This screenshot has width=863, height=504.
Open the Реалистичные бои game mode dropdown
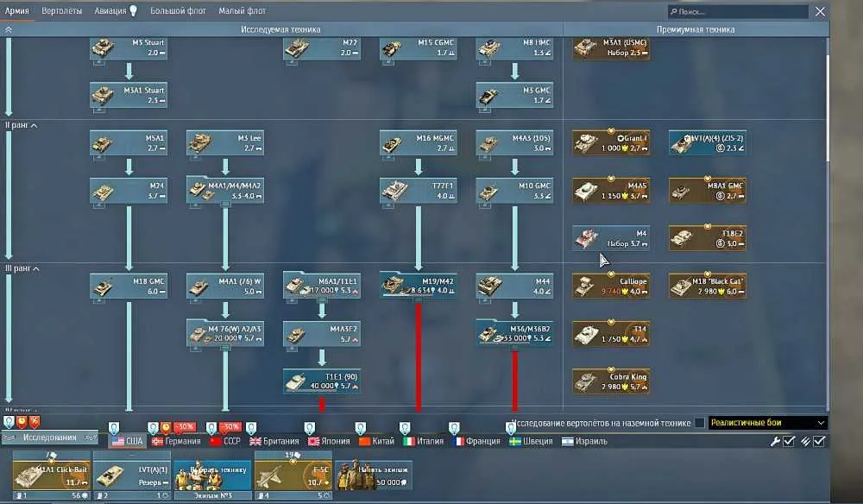(767, 423)
